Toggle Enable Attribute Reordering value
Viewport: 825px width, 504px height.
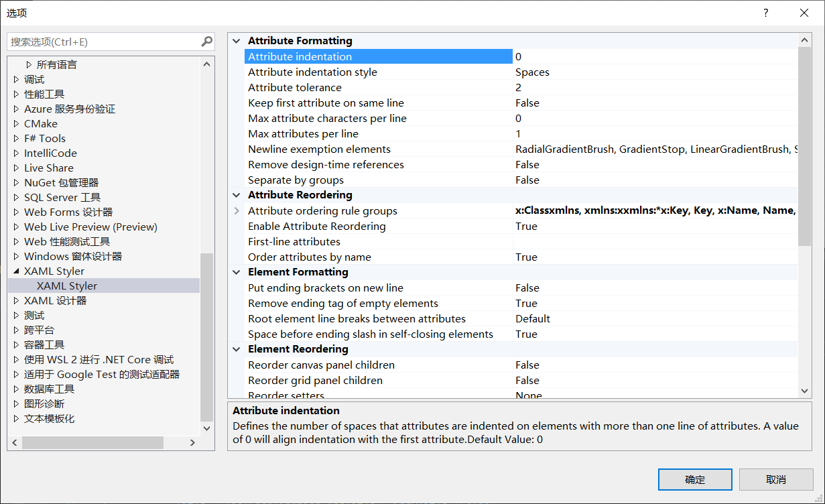(655, 227)
